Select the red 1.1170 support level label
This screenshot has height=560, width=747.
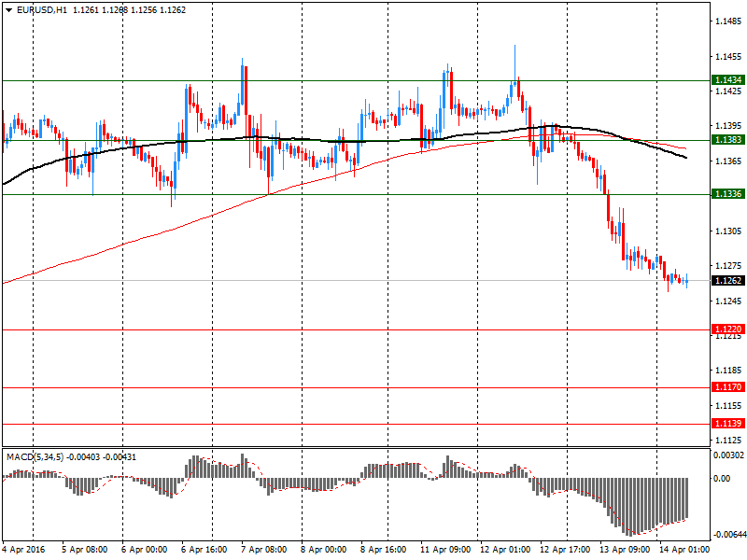(728, 387)
